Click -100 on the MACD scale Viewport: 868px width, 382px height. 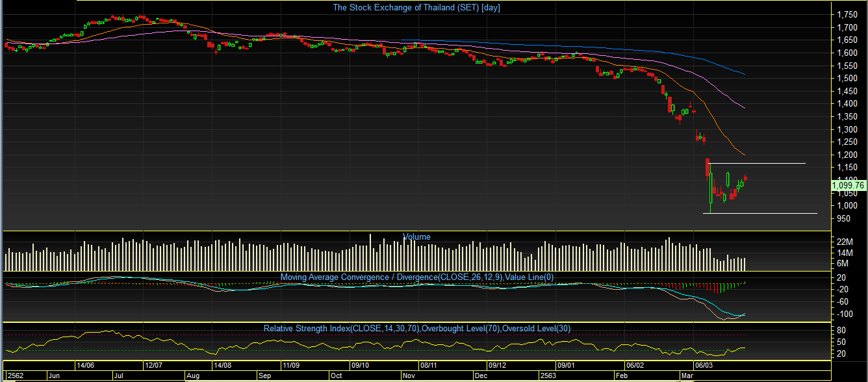pyautogui.click(x=843, y=314)
